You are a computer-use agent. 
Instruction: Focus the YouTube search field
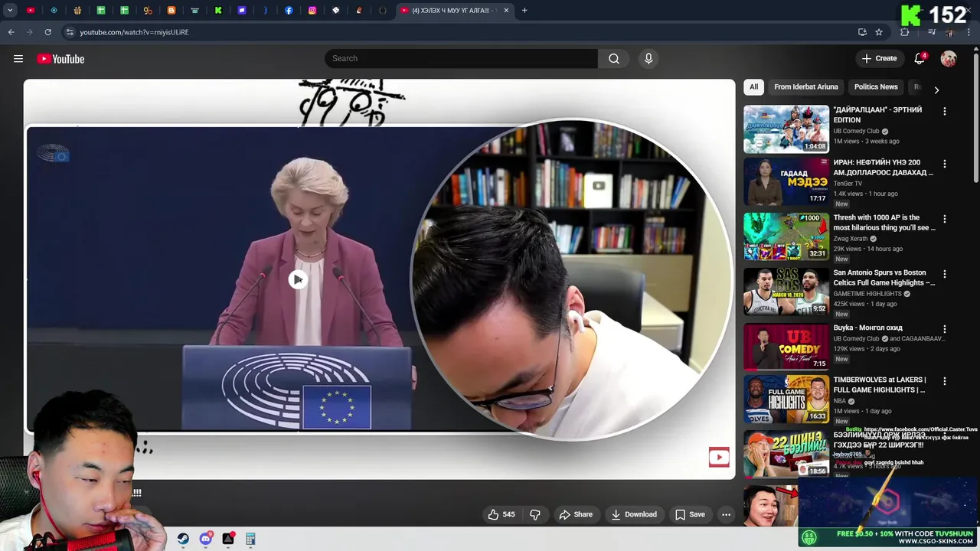point(461,59)
